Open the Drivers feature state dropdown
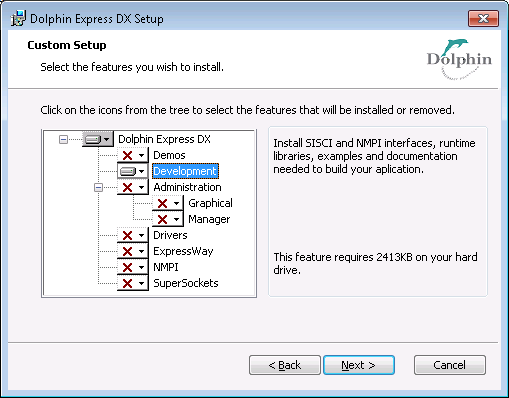 (133, 235)
